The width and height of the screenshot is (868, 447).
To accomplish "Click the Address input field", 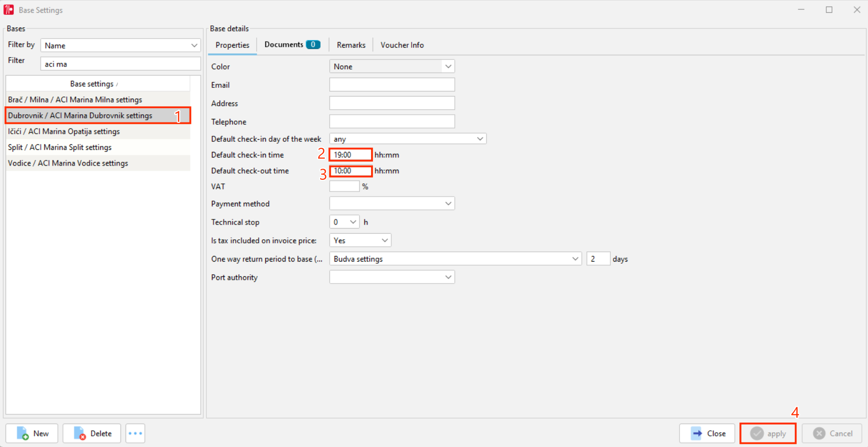I will click(x=392, y=103).
